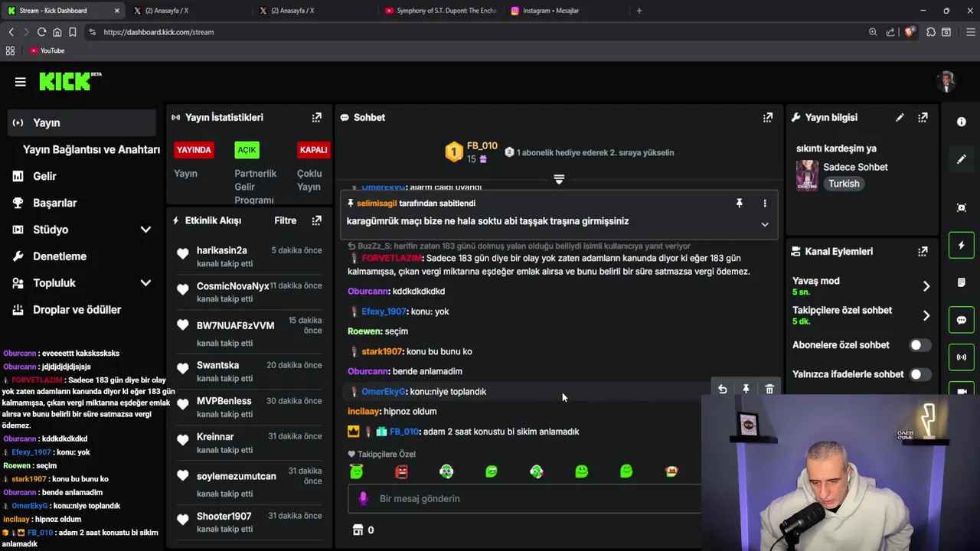
Task: Open the Filtre option in Etkinlik Akışı
Action: [285, 220]
